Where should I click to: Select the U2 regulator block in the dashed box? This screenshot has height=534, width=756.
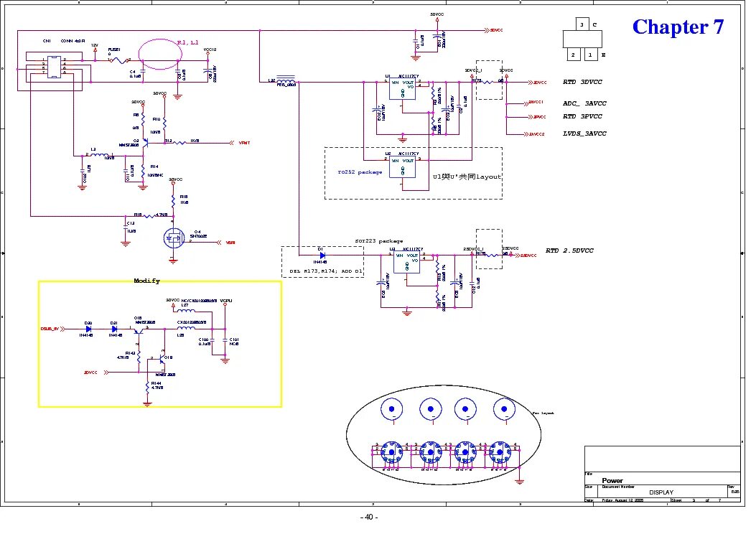[402, 168]
